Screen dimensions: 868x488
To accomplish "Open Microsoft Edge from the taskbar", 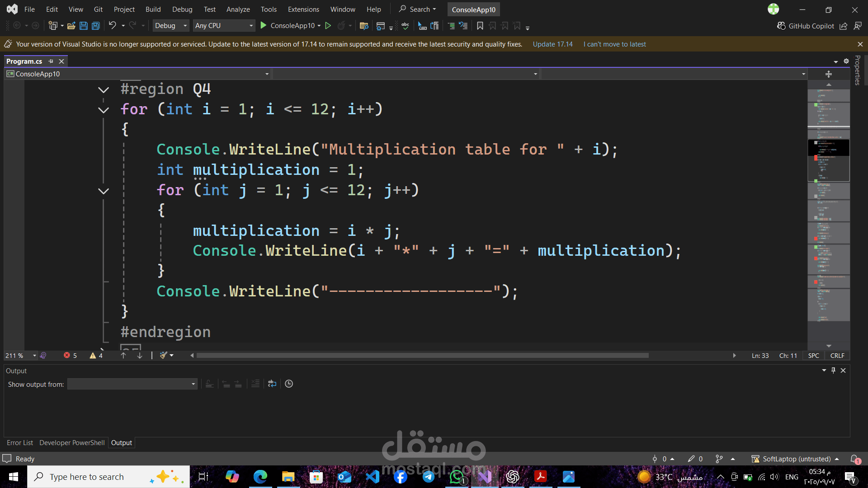I will [260, 477].
